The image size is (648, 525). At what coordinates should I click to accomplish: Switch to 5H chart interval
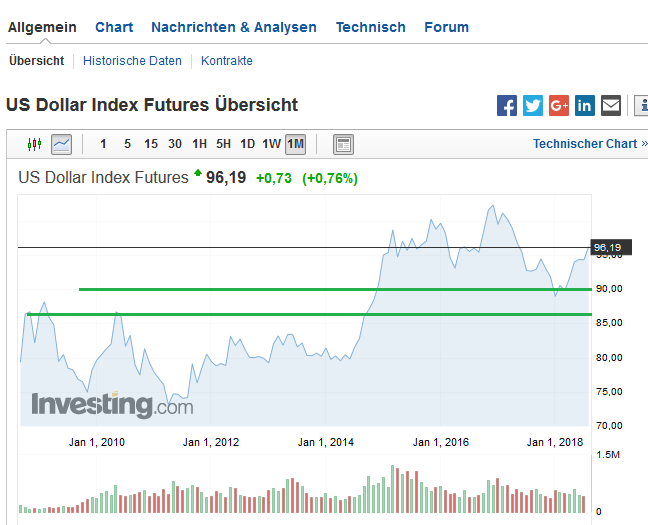pyautogui.click(x=223, y=144)
